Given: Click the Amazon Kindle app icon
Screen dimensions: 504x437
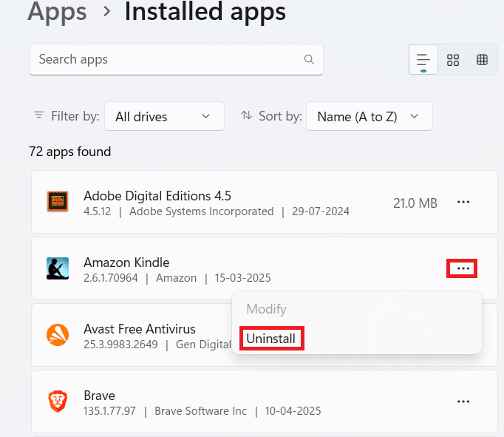Looking at the screenshot, I should point(58,269).
